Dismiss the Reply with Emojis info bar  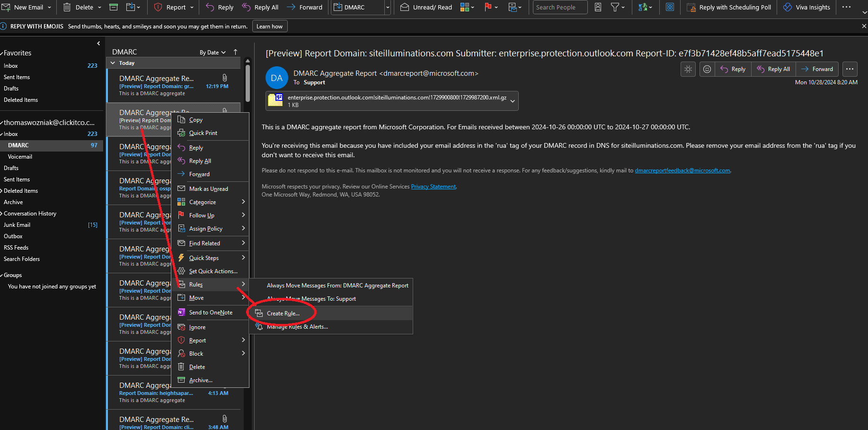pos(864,26)
